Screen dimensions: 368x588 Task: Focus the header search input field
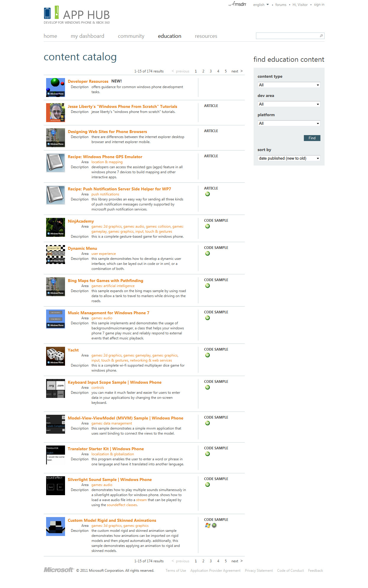point(287,36)
